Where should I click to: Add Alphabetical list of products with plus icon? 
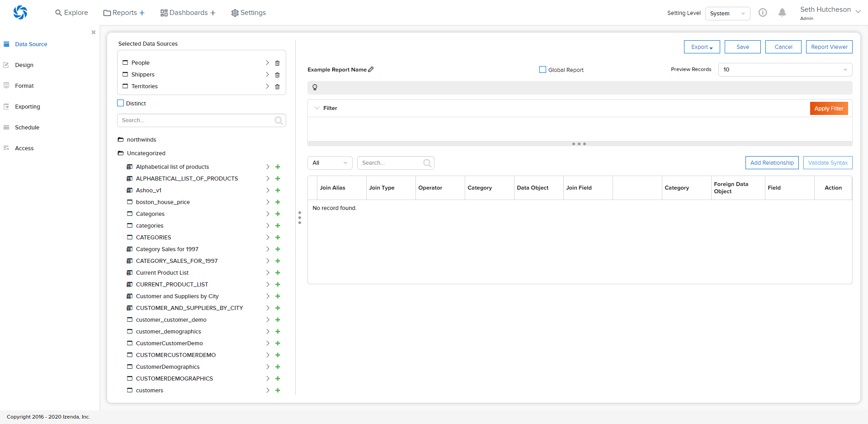278,167
